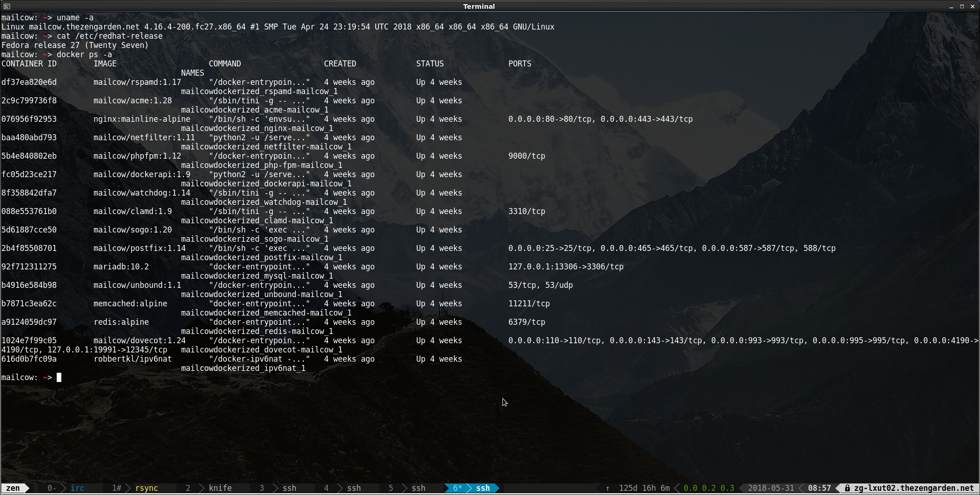Click the docker ps -a command line
This screenshot has width=980, height=495.
(x=57, y=54)
